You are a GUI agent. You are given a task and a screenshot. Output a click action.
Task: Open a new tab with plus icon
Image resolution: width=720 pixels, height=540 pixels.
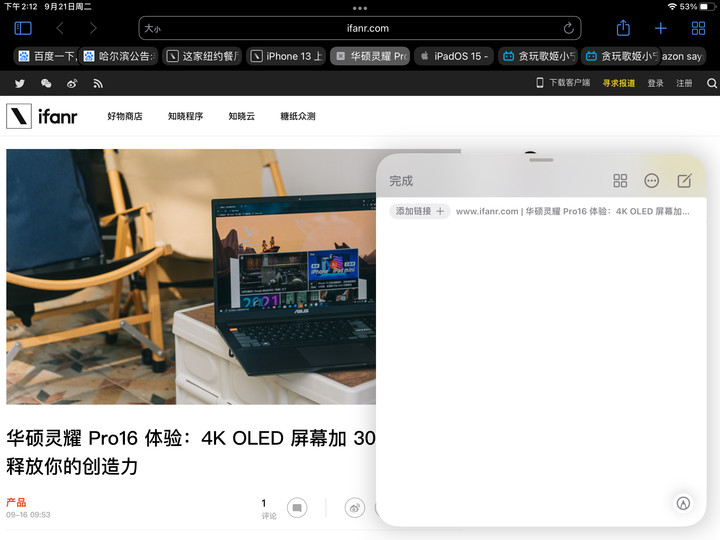coord(660,28)
